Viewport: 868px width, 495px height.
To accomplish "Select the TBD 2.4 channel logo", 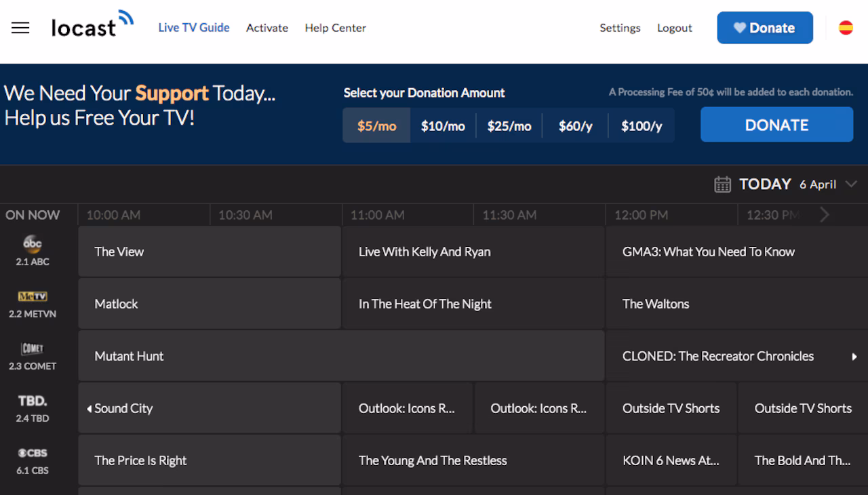I will (31, 400).
